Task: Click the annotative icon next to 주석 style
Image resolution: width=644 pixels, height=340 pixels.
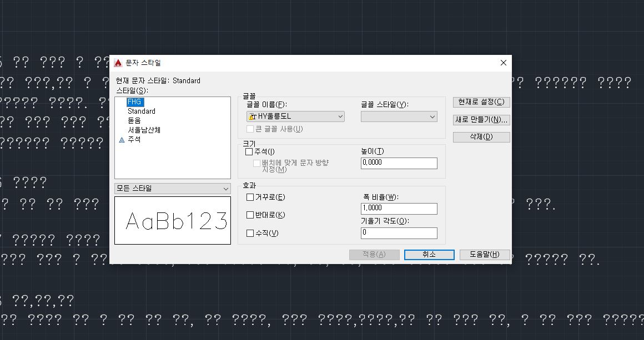Action: tap(122, 140)
